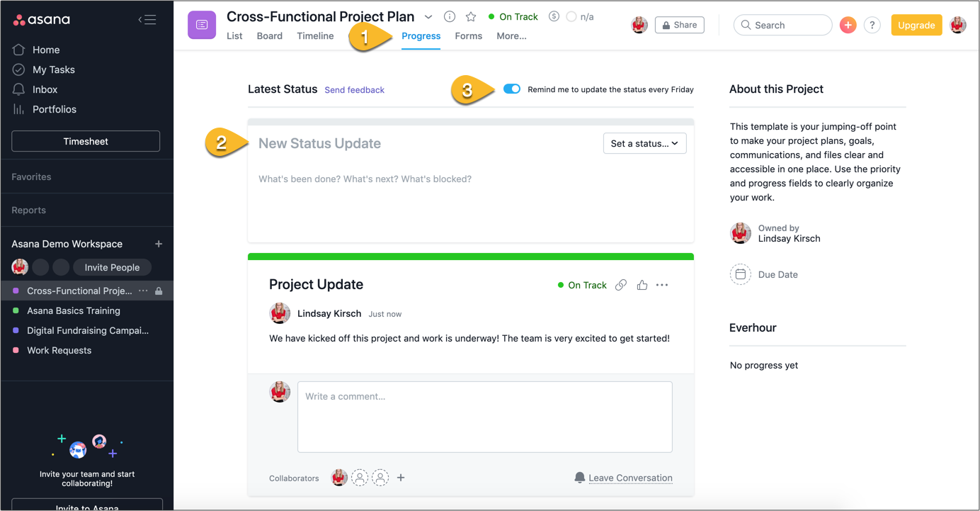The height and width of the screenshot is (511, 980).
Task: Click the Search field
Action: click(782, 25)
